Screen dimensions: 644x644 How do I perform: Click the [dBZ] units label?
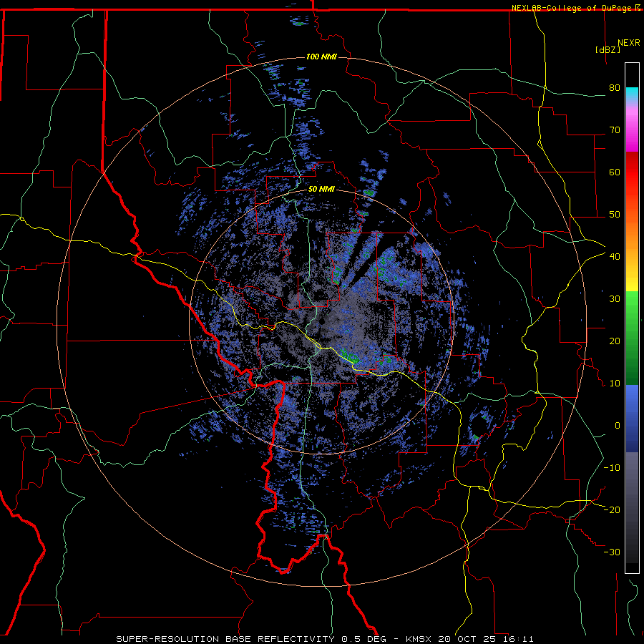(608, 50)
